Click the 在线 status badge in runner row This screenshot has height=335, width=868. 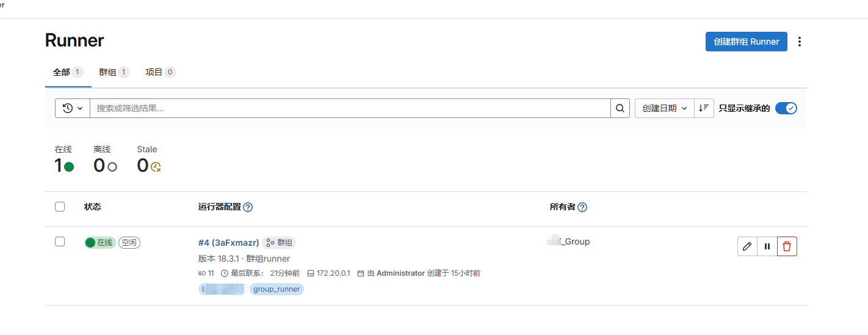(99, 243)
